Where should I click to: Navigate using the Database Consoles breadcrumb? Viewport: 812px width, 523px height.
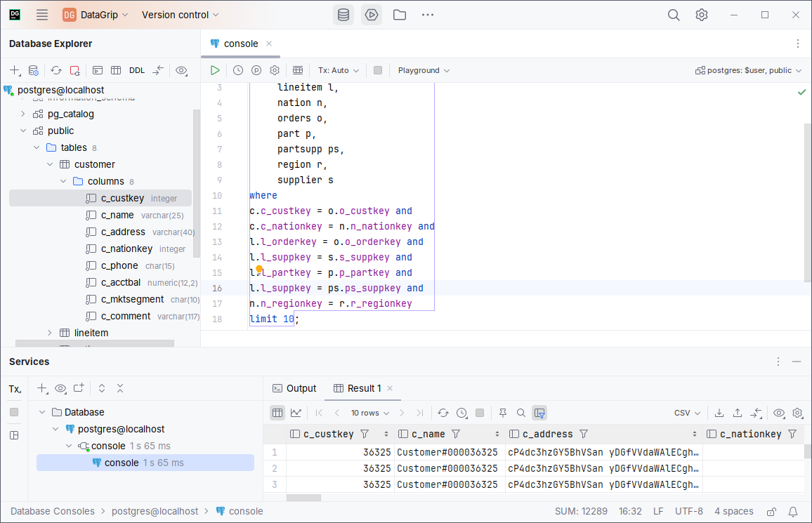click(52, 511)
